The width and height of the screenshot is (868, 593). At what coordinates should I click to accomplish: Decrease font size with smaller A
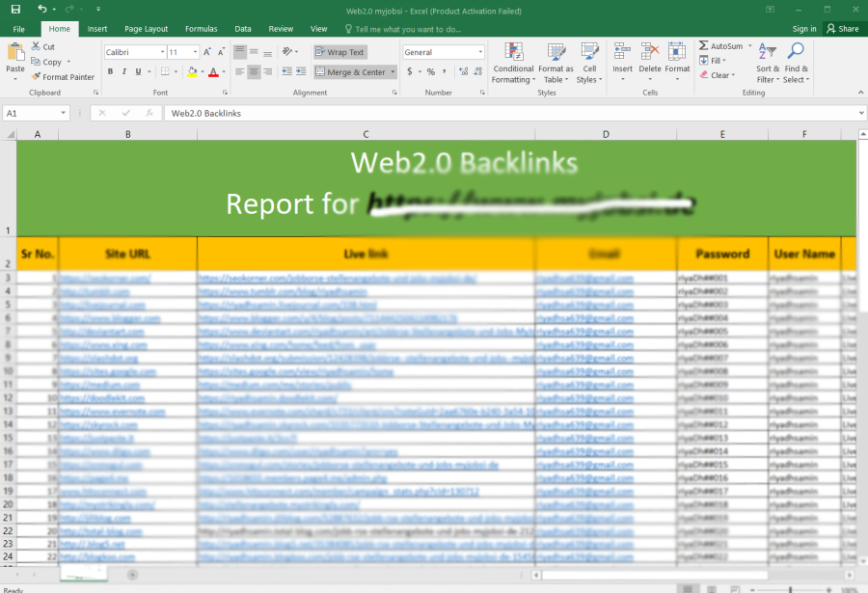point(221,52)
